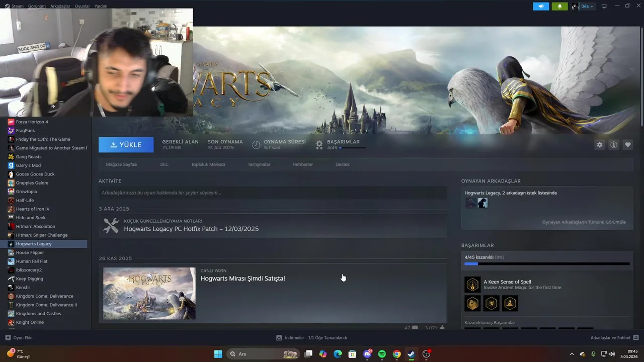
Task: Click the game info icon
Action: 614,145
